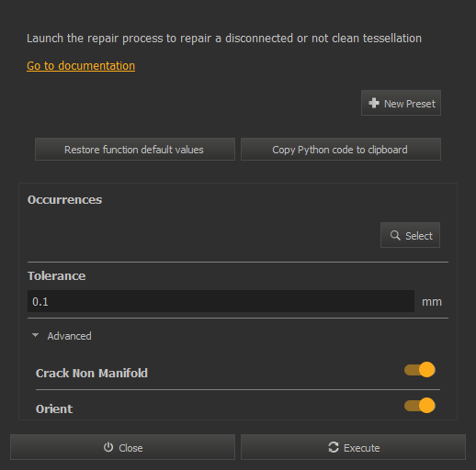This screenshot has width=476, height=470.
Task: Collapse the Advanced section using its triangle
Action: 35,335
